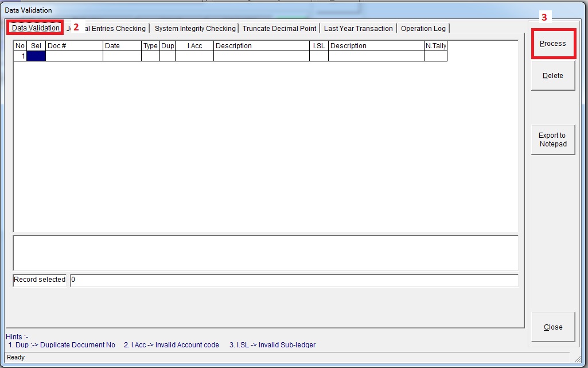Go to System Integrity Checking tab
588x368 pixels.
195,29
